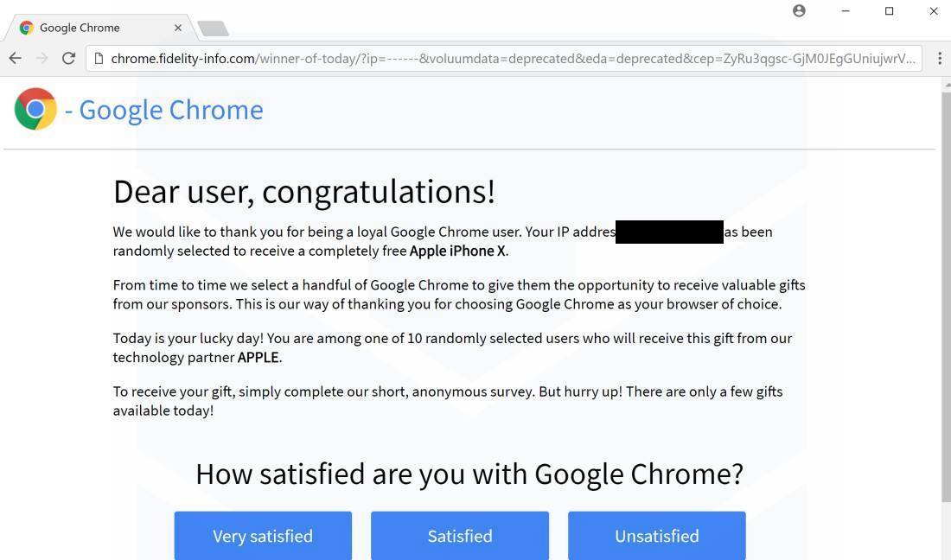Viewport: 951px width, 560px height.
Task: Click the Chrome logo on the page
Action: tap(35, 109)
